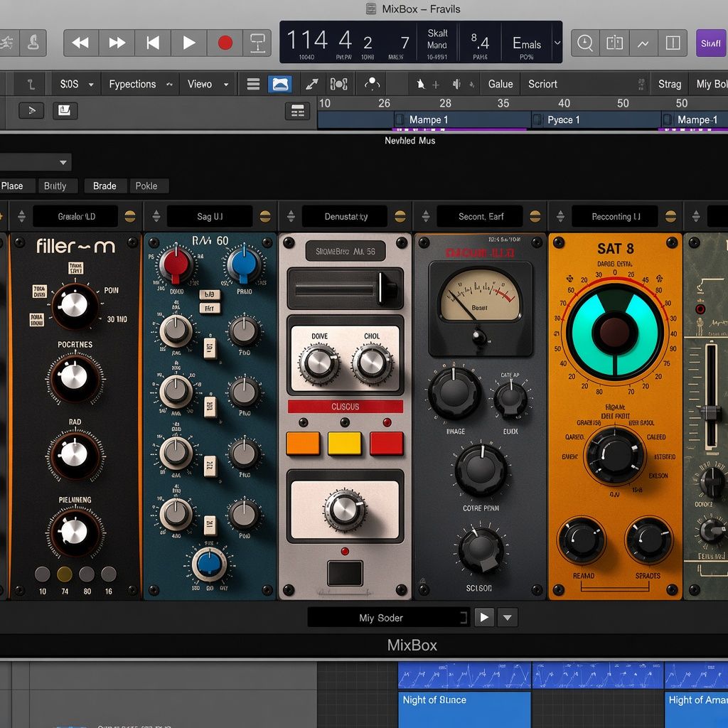Click the play button next to Miy Soder
This screenshot has height=728, width=728.
point(484,618)
